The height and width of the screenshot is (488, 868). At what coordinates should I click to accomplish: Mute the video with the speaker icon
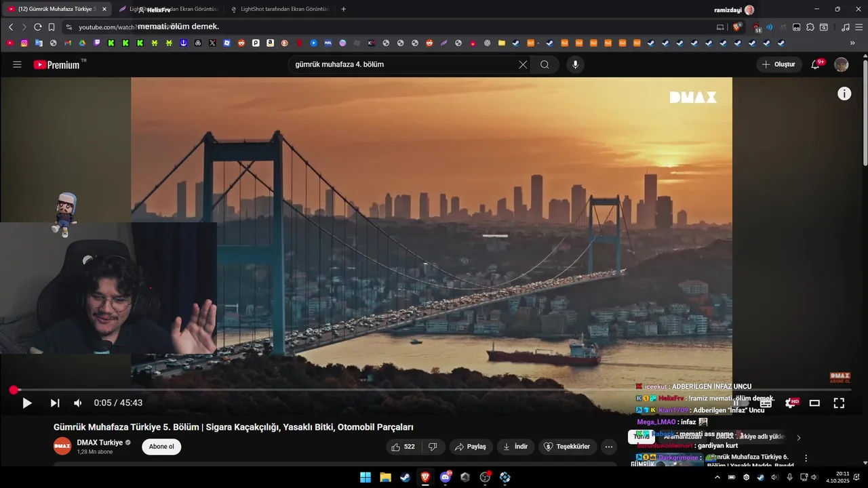tap(78, 403)
